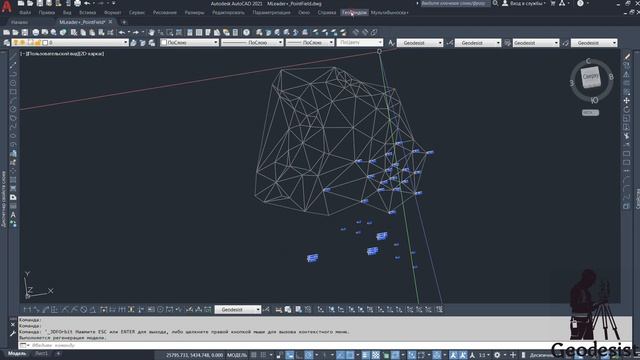Click the Redo arrow in standard toolbar

[136, 32]
